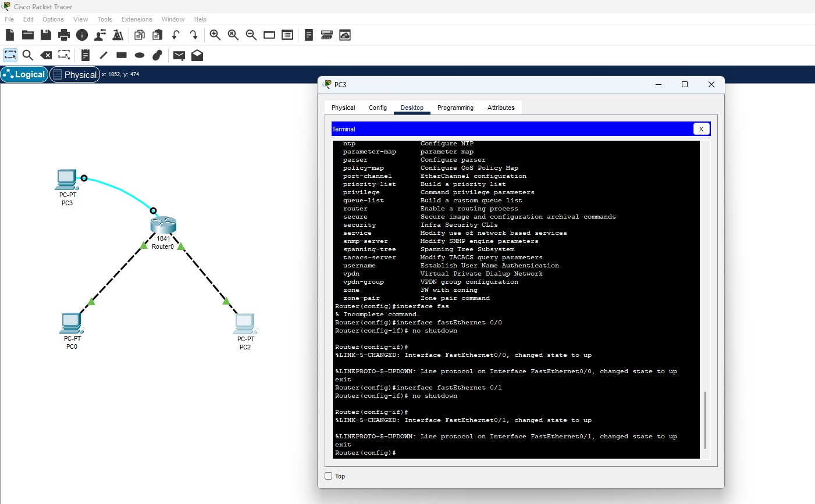Image resolution: width=815 pixels, height=504 pixels.
Task: Open the Drawing Palette rectangle icon
Action: pyautogui.click(x=269, y=35)
